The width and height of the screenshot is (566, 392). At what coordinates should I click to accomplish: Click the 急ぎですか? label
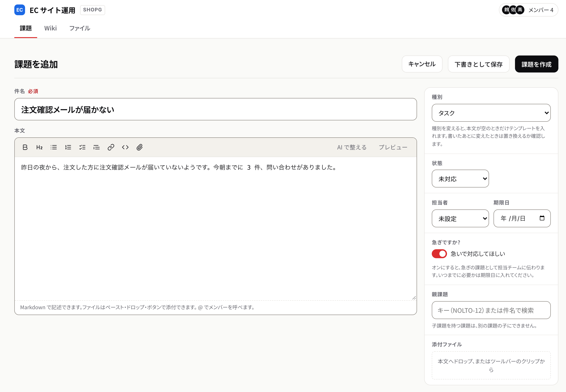[446, 242]
